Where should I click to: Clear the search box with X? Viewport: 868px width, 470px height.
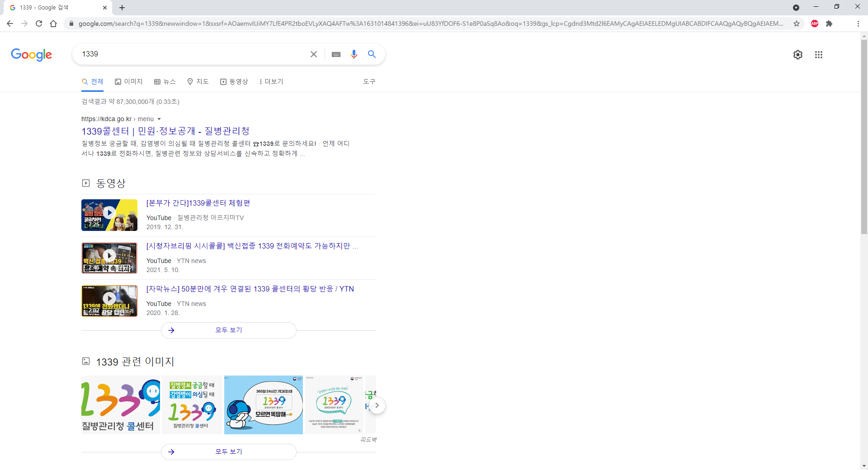click(314, 54)
